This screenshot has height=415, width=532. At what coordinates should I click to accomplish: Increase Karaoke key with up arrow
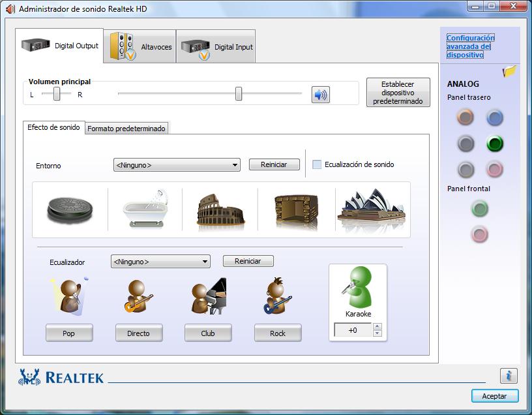tap(377, 326)
